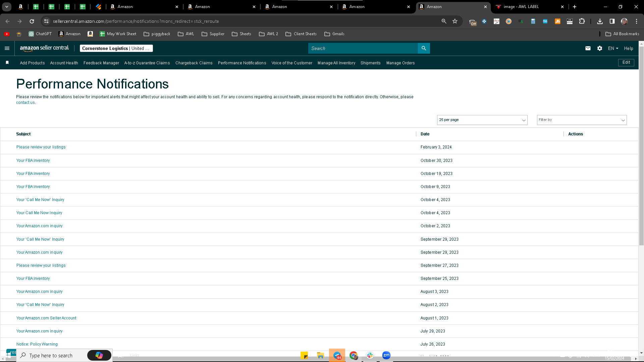Click the Seller Central Search field
The width and height of the screenshot is (644, 362).
[363, 48]
